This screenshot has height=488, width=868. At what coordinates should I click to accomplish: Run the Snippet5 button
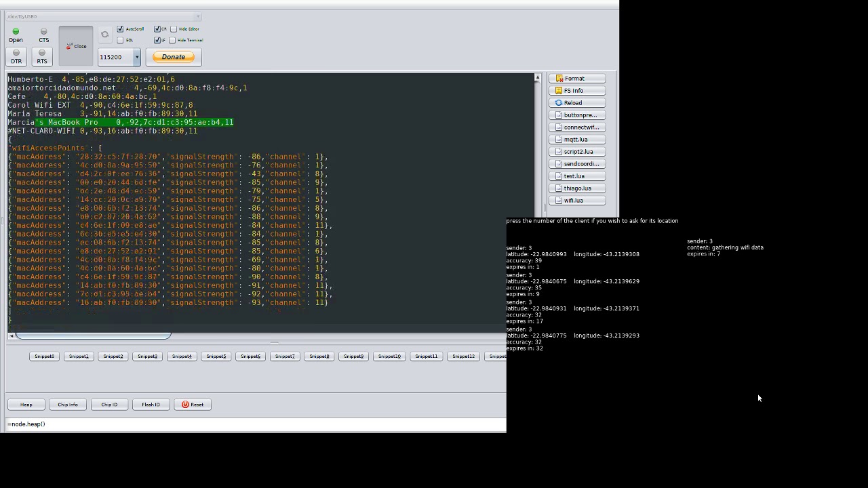click(216, 357)
